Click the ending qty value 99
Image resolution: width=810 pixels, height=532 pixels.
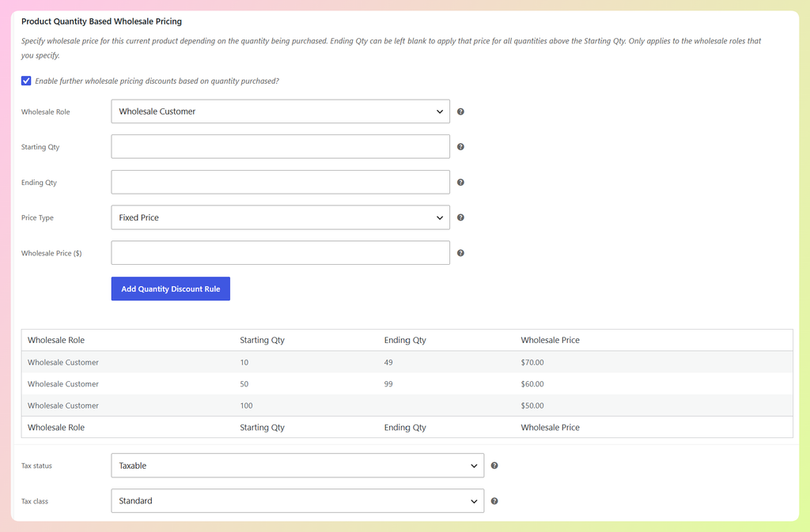[x=388, y=384]
